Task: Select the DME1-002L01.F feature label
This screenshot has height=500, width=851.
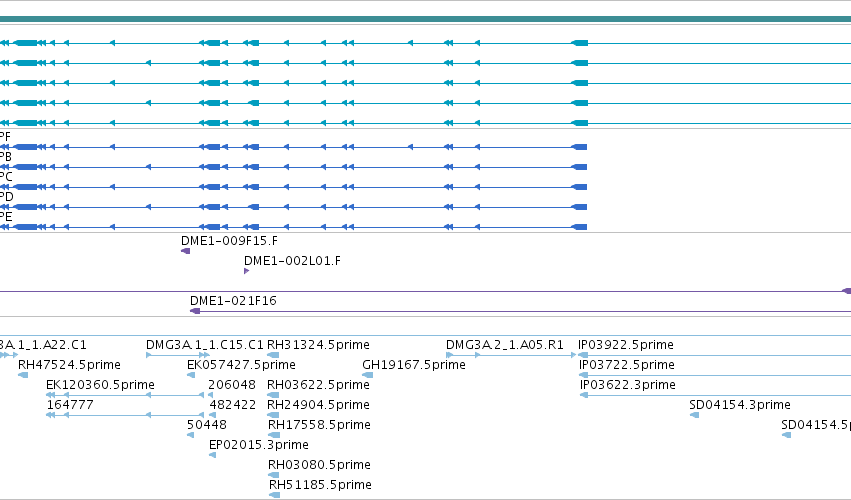Action: (x=293, y=261)
